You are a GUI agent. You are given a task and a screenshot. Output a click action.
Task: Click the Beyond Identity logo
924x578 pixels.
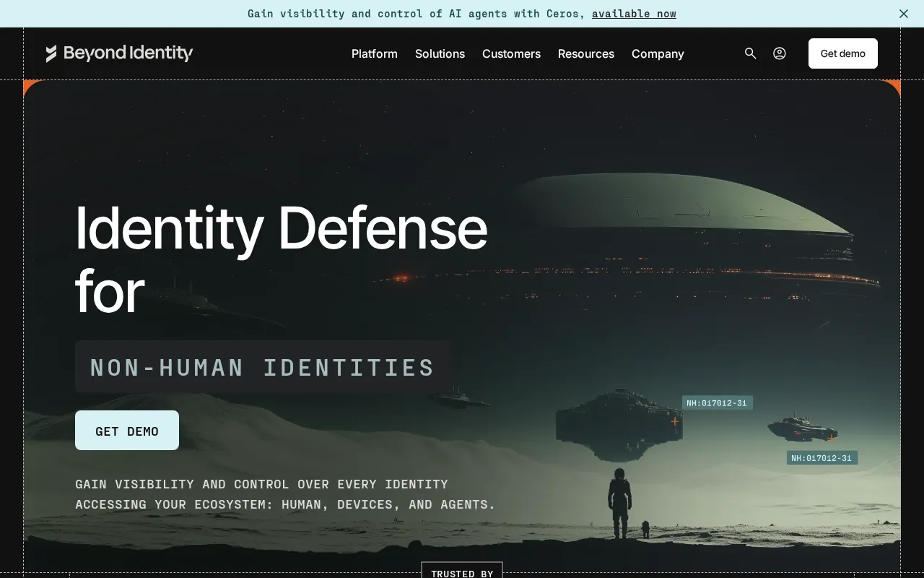pyautogui.click(x=119, y=53)
